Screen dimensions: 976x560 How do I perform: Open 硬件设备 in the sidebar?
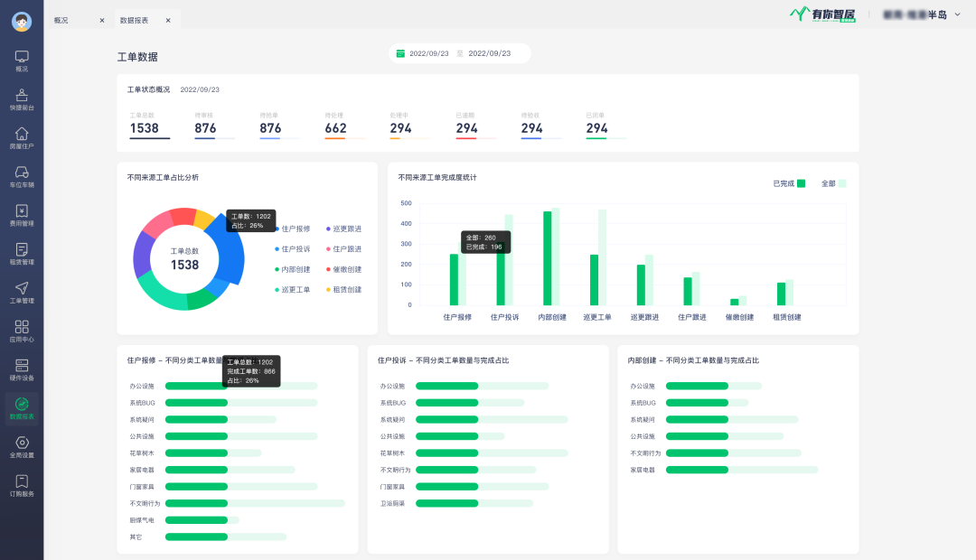tap(22, 369)
